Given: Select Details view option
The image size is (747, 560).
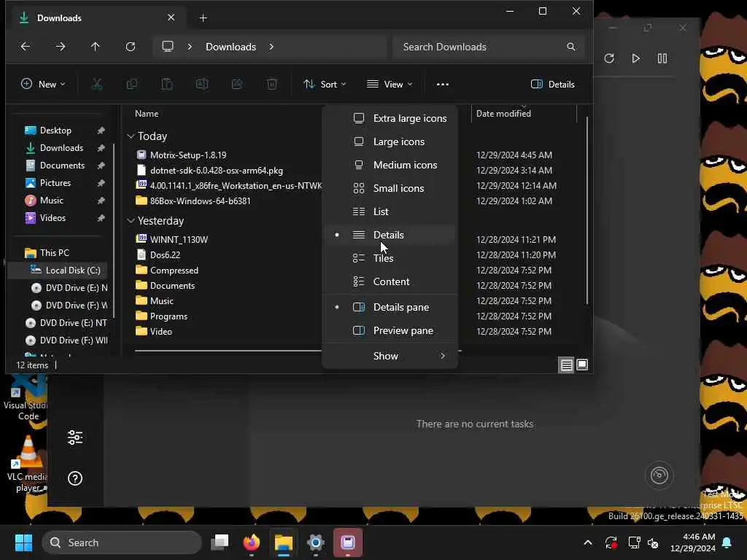Looking at the screenshot, I should pos(390,235).
